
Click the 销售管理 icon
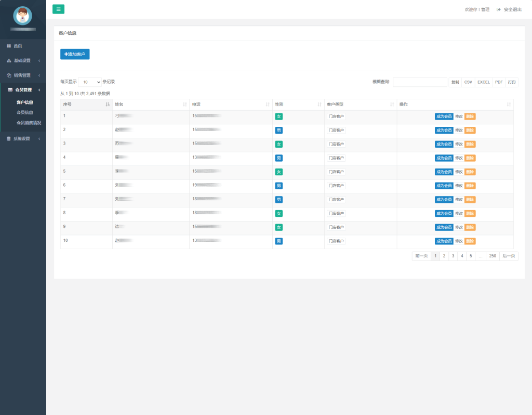(9, 75)
